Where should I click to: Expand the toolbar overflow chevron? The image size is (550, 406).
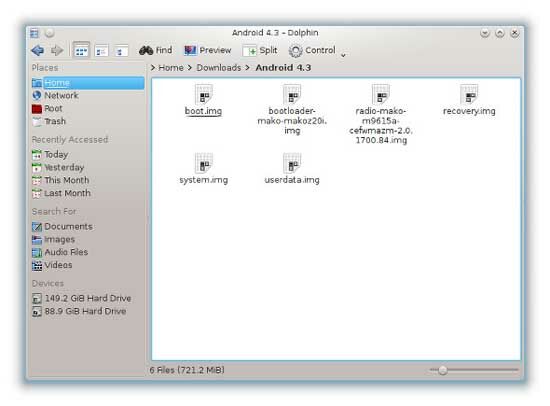(343, 55)
